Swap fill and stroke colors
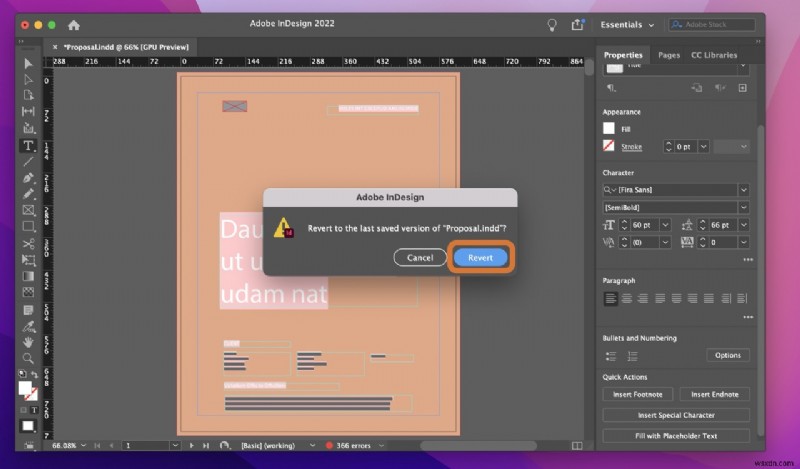The width and height of the screenshot is (800, 469). (x=34, y=374)
